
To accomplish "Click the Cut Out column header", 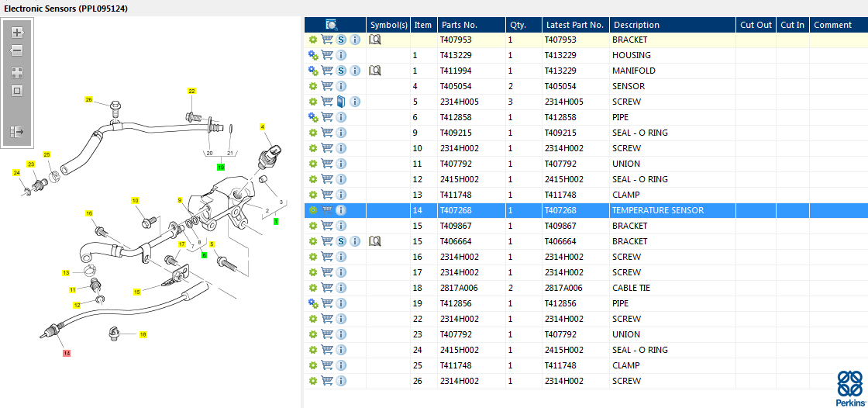I will (756, 25).
